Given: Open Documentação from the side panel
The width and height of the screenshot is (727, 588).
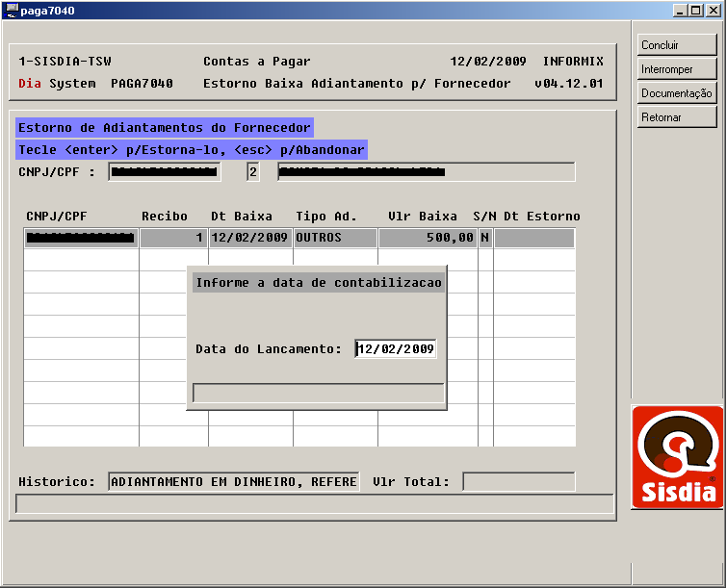Looking at the screenshot, I should point(677,93).
